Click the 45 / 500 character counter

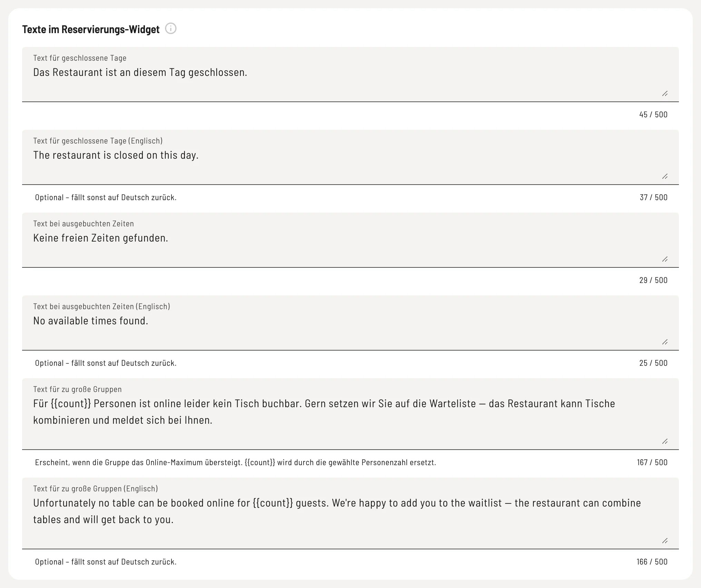[x=653, y=115]
